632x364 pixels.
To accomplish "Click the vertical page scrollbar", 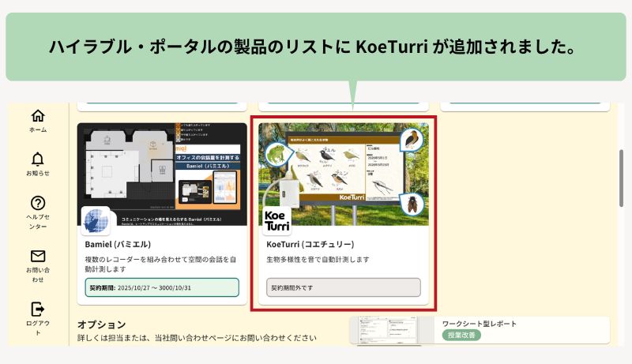I will tap(621, 178).
